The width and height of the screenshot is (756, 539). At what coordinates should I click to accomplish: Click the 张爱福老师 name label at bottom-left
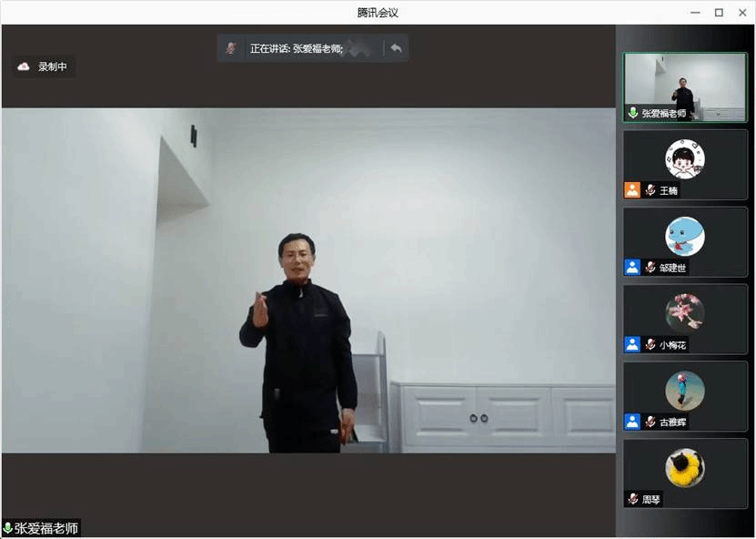pos(46,528)
